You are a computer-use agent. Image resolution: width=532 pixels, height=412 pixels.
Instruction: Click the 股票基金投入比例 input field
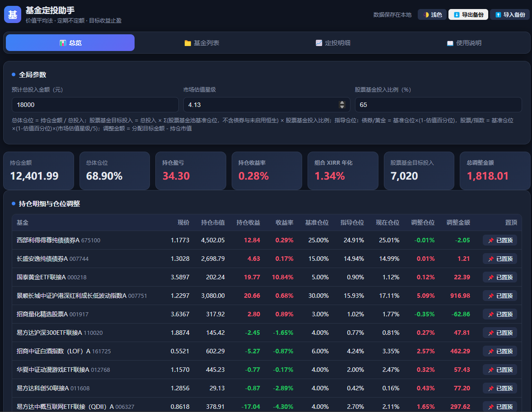click(438, 105)
